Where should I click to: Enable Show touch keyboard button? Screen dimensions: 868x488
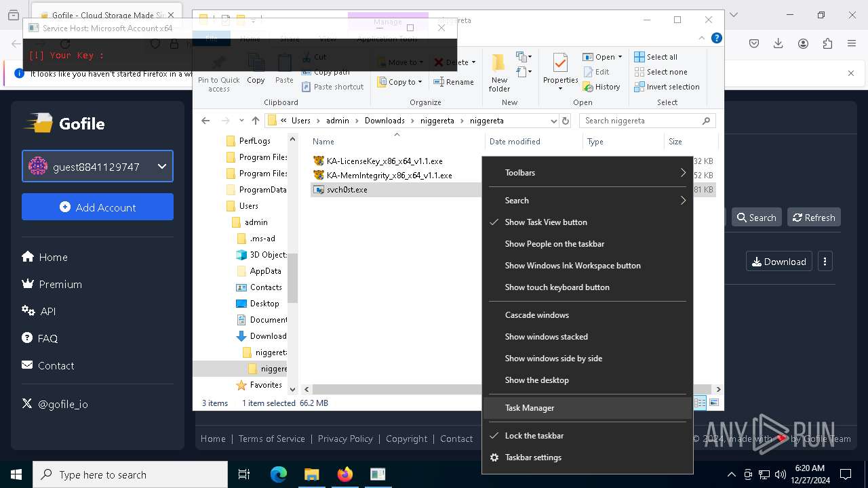(x=587, y=287)
